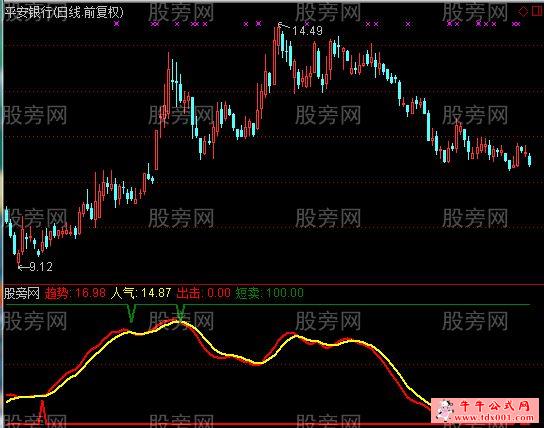544x428 pixels.
Task: Select the 出击 indicator value label
Action: (203, 293)
